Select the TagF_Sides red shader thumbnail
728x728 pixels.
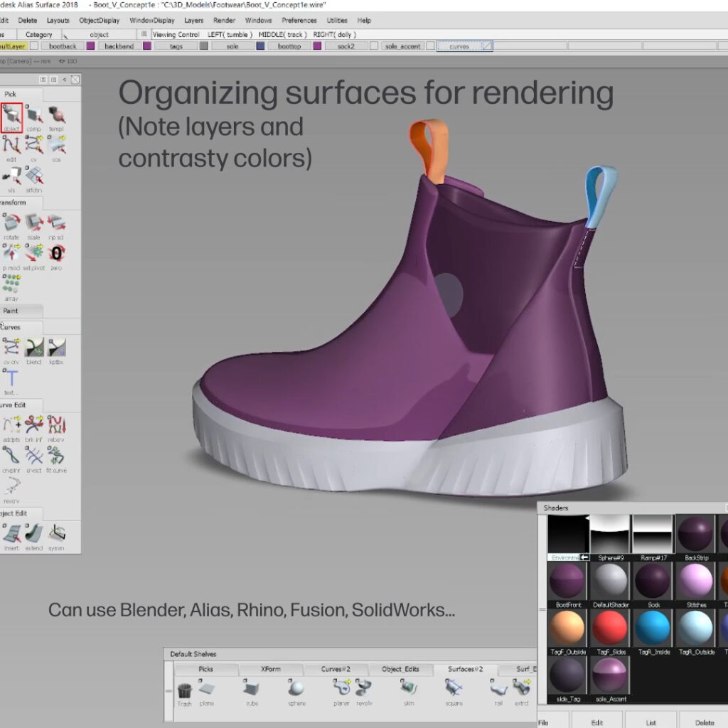pos(609,628)
